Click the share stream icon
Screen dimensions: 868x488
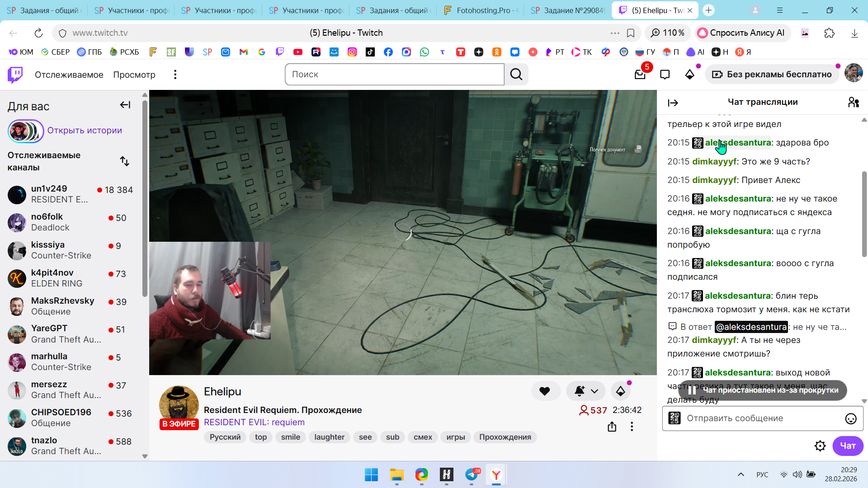click(x=612, y=427)
